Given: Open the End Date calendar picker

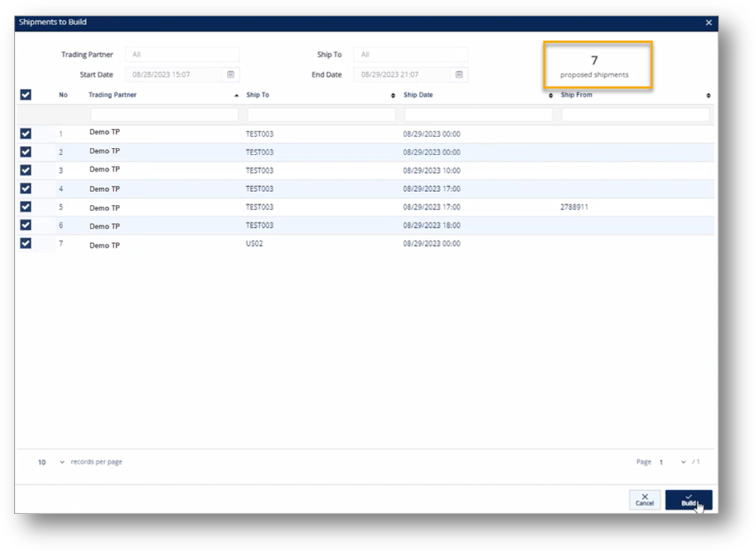Looking at the screenshot, I should (x=459, y=75).
